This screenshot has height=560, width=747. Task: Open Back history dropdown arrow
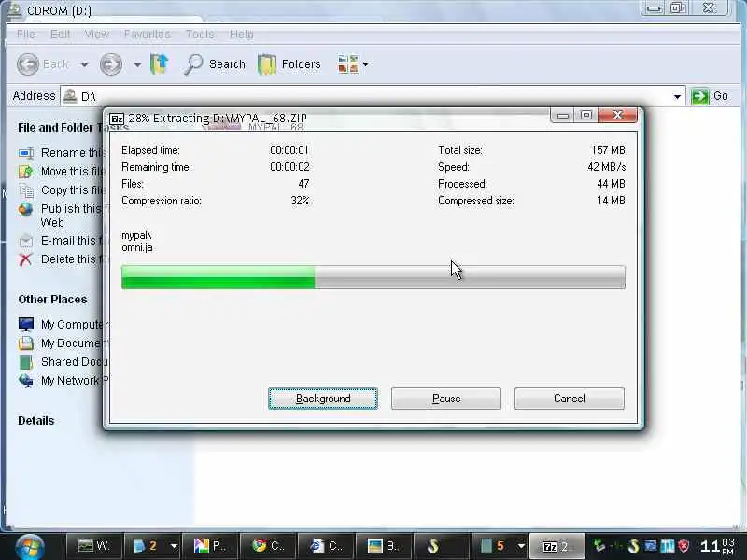[x=84, y=64]
